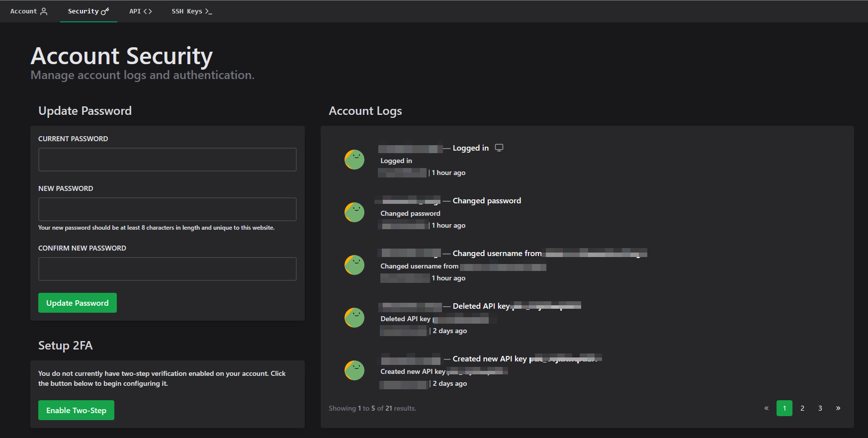Click the avatar beside Deleted API key log
The width and height of the screenshot is (868, 438).
tap(354, 318)
